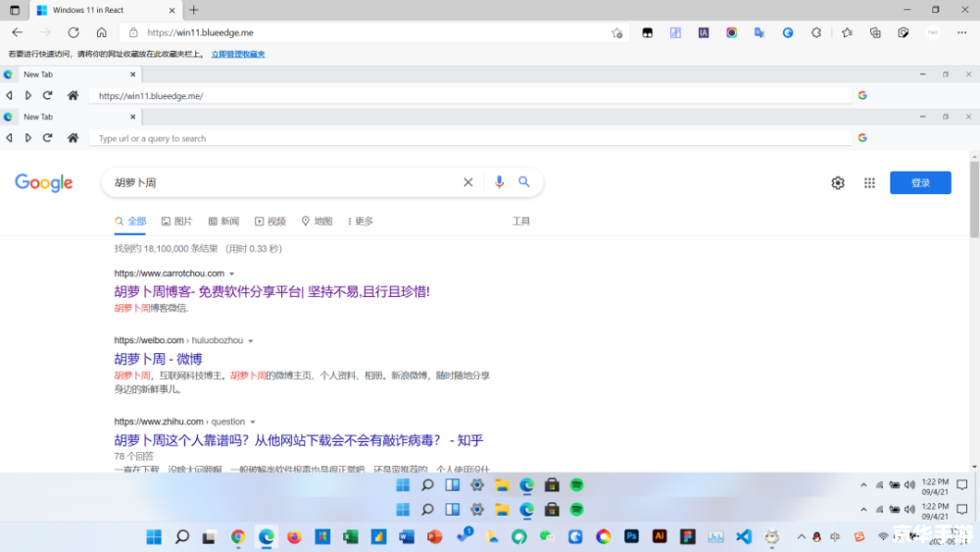Screen dimensions: 980x552
Task: Open Edge collections icon
Action: coord(875,32)
